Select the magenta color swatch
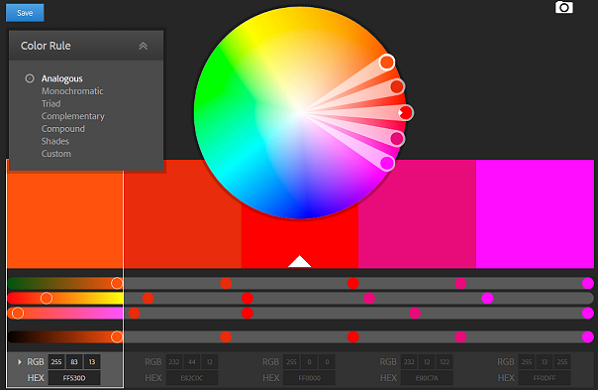598x390 pixels. coord(535,214)
